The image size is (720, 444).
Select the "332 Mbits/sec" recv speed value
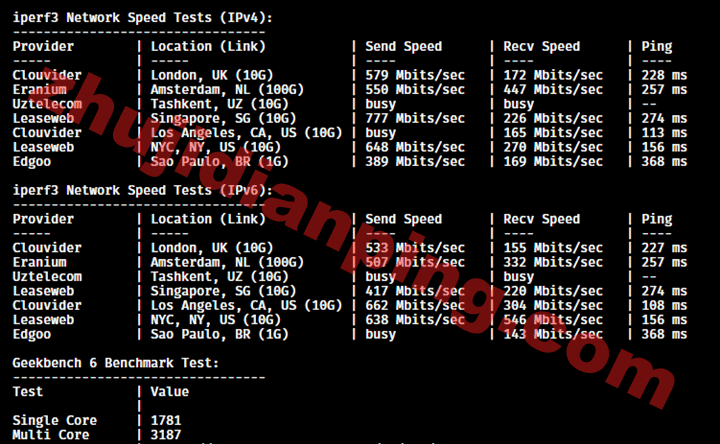[x=553, y=262]
